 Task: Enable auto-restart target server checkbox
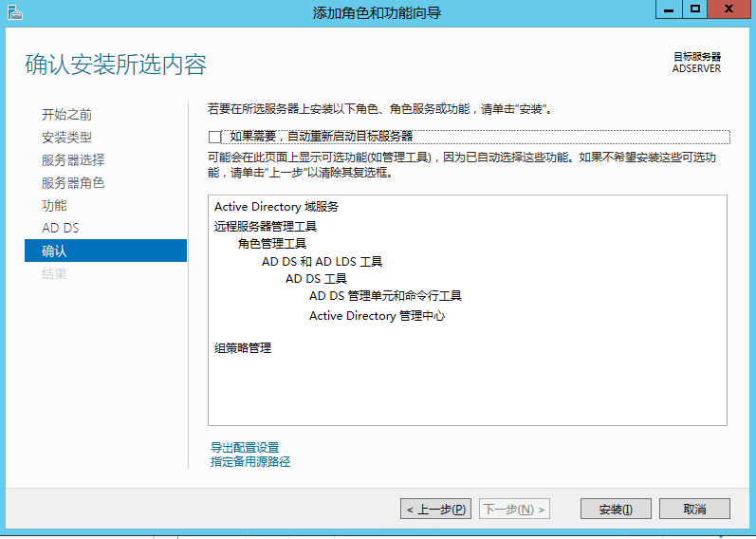point(214,137)
